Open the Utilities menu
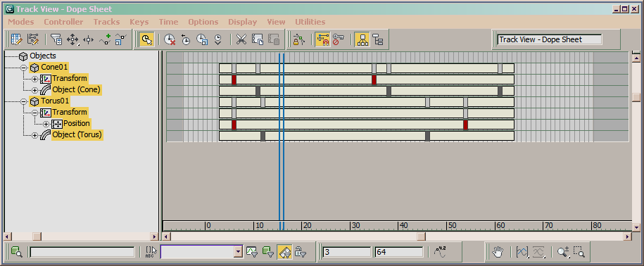Image resolution: width=644 pixels, height=266 pixels. [x=310, y=22]
